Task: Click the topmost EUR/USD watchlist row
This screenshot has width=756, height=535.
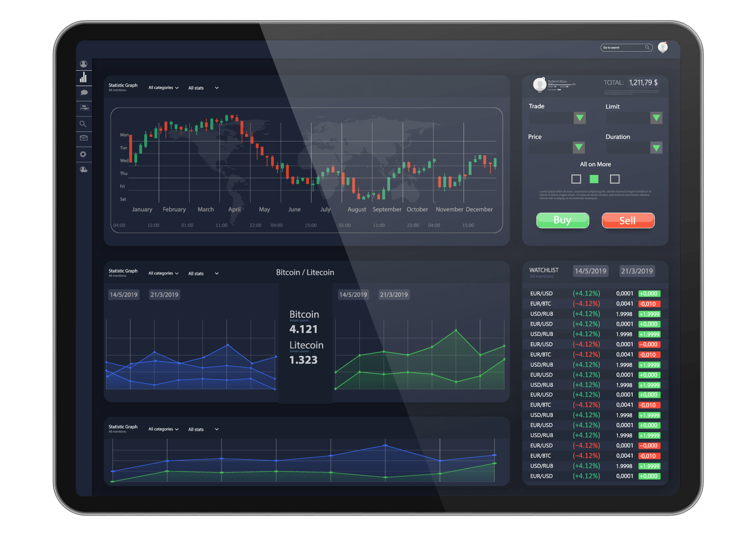Action: pos(595,294)
